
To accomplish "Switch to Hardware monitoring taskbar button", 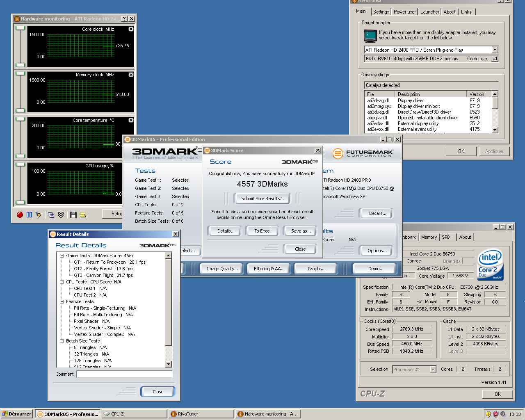I will (268, 414).
